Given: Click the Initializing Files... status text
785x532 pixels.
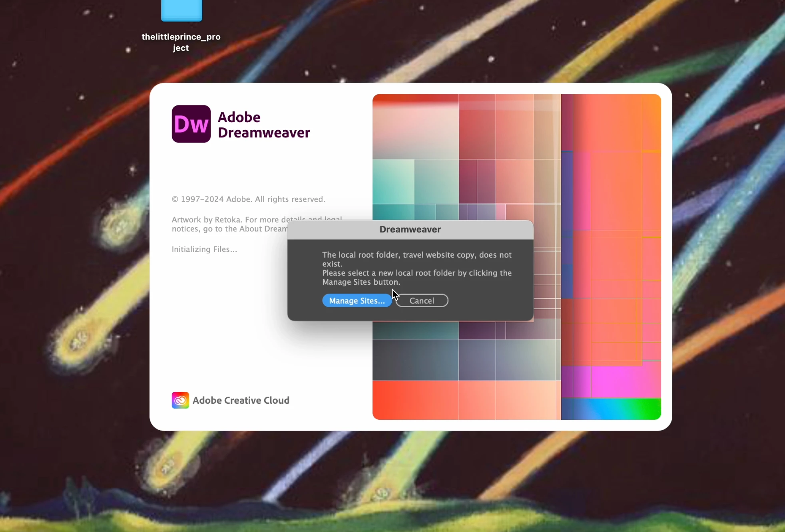Looking at the screenshot, I should click(204, 249).
